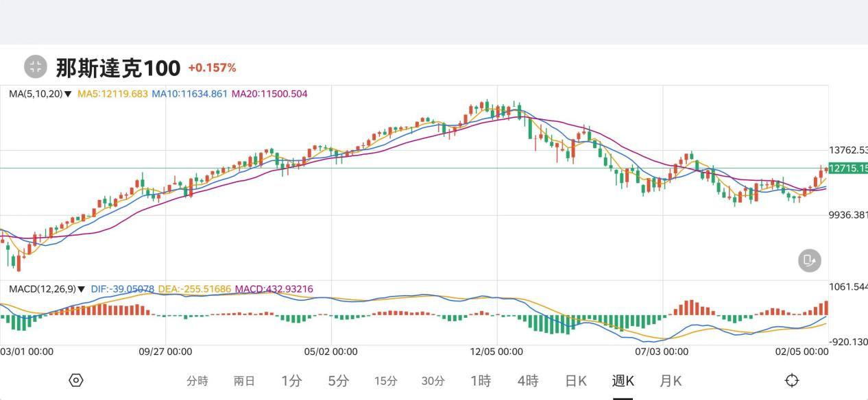868x400 pixels.
Task: Click the active 週K weekly tab
Action: pos(623,381)
